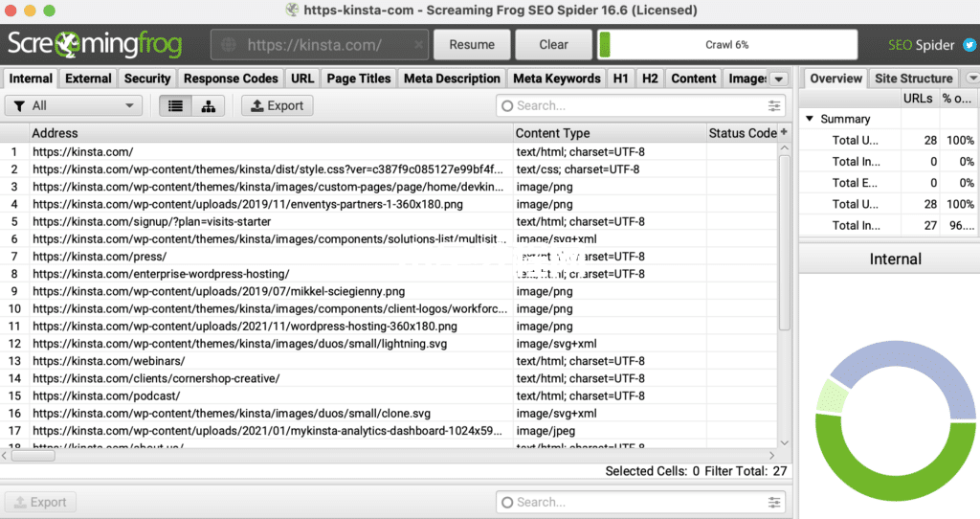The width and height of the screenshot is (980, 519).
Task: Click the scroll left arrow below table
Action: point(5,456)
